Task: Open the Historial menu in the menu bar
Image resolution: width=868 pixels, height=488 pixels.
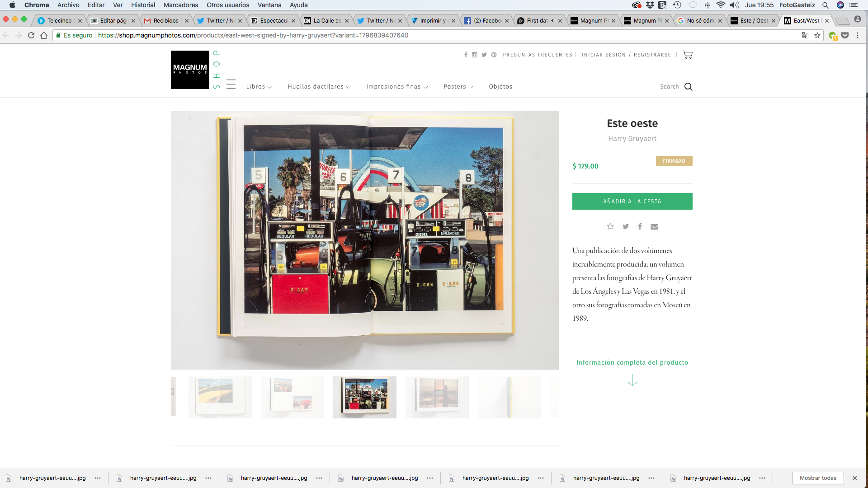Action: (x=143, y=5)
